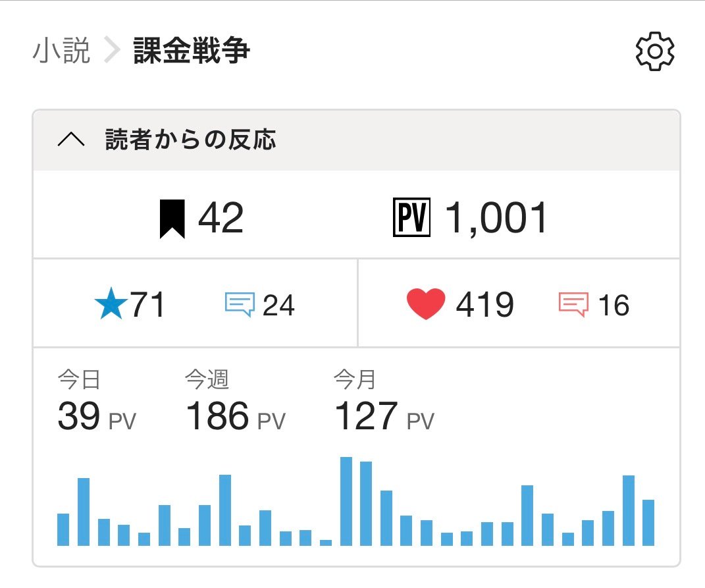Click the blue review comment icon
705x588 pixels.
coord(240,305)
